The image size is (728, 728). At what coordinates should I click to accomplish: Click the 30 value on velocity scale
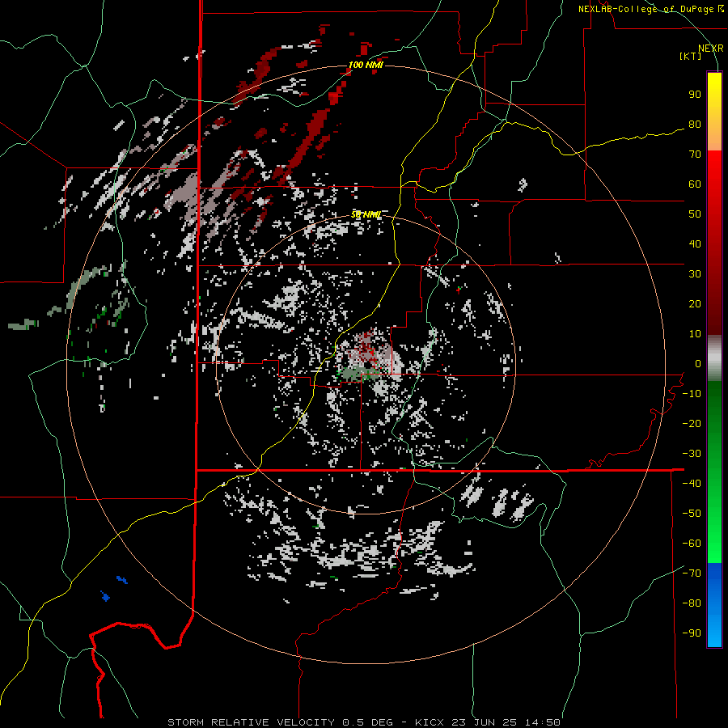coord(695,274)
